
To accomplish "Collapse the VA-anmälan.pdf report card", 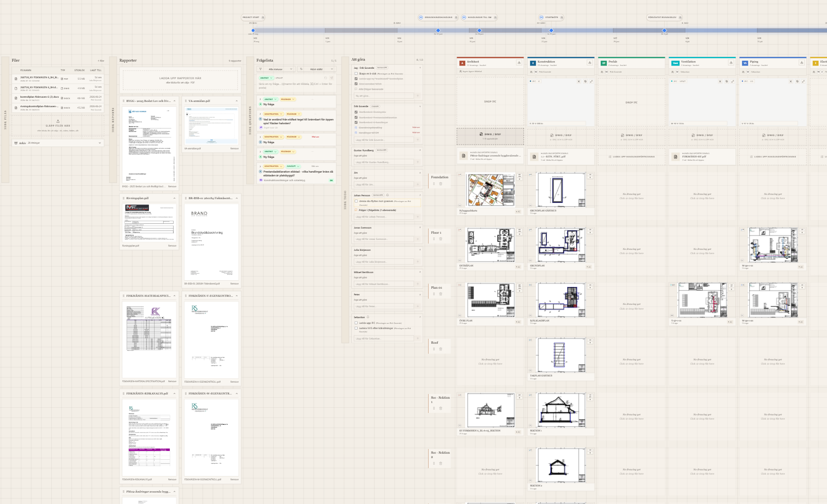I will (x=237, y=101).
